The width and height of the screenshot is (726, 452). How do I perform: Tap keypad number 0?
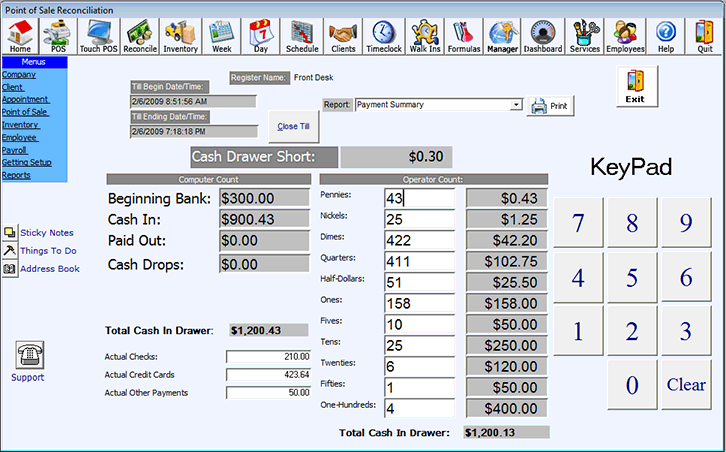(632, 385)
